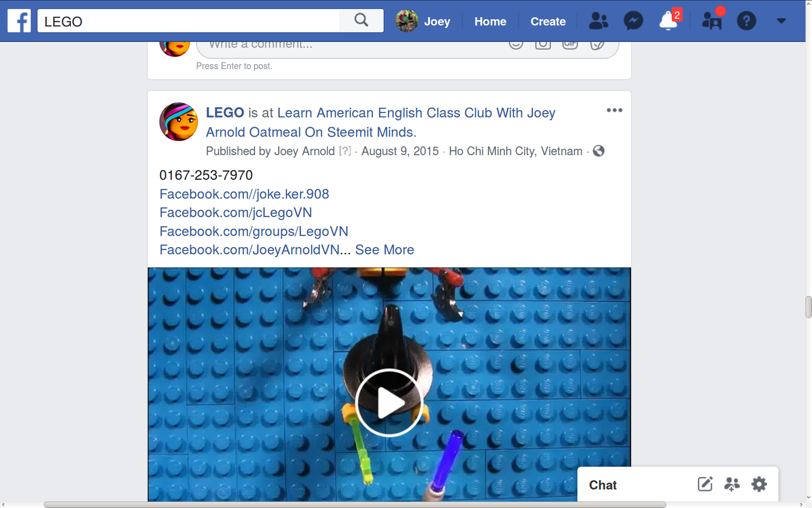Open the Chat panel label

coord(603,485)
